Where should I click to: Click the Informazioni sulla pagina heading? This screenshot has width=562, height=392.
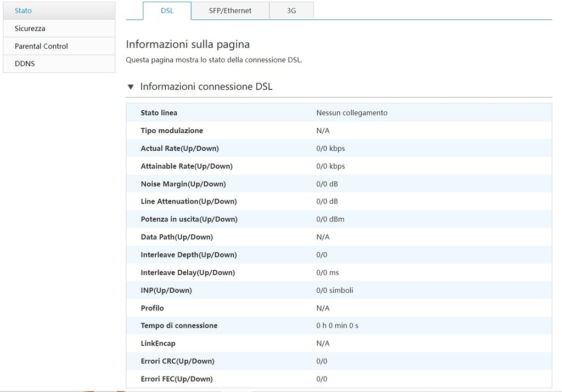click(x=188, y=44)
